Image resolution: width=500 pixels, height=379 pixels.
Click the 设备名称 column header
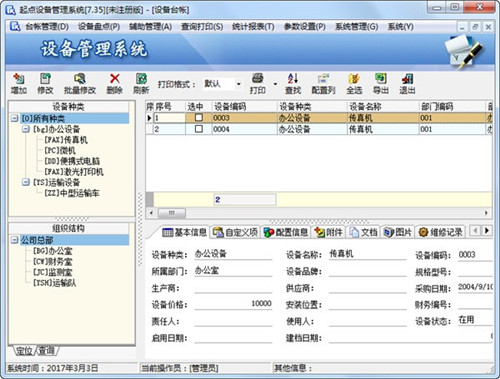383,107
